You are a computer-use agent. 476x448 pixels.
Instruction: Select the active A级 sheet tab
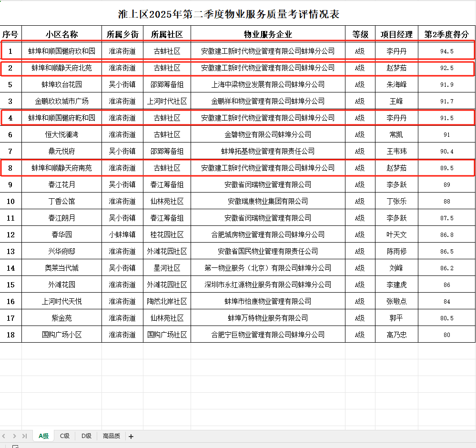pyautogui.click(x=43, y=436)
